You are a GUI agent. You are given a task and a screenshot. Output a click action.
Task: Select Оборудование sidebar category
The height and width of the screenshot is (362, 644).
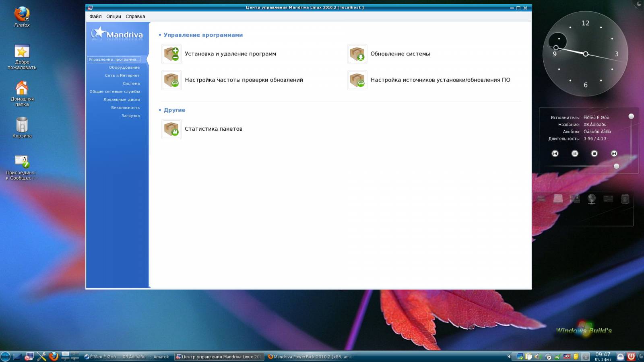124,68
